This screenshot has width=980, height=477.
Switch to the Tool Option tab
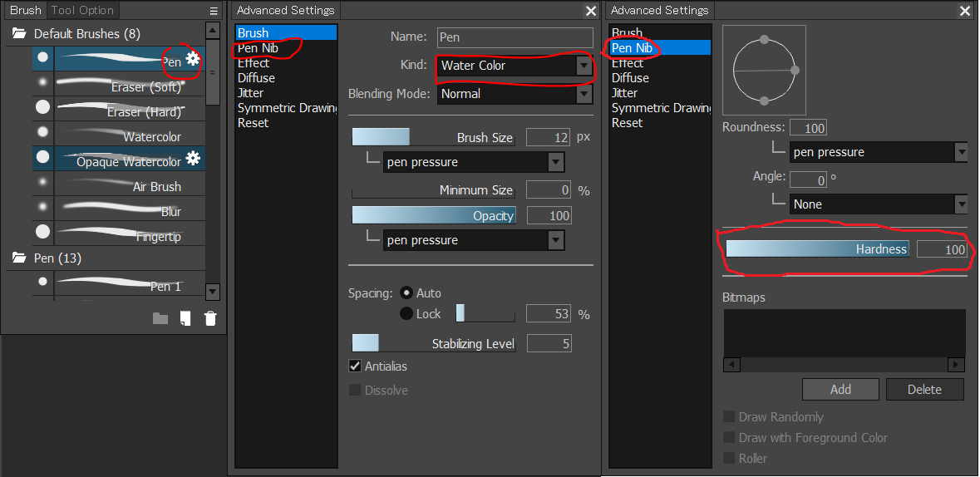click(x=82, y=11)
